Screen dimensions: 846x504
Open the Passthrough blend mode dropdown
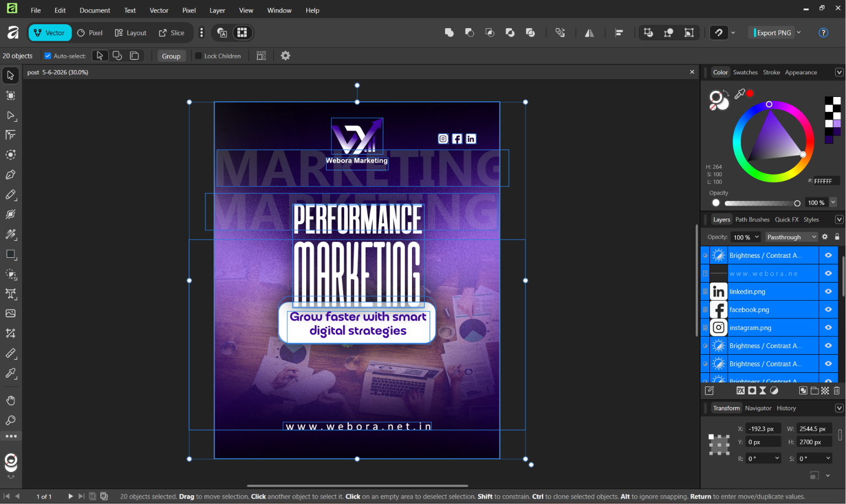[x=791, y=237]
